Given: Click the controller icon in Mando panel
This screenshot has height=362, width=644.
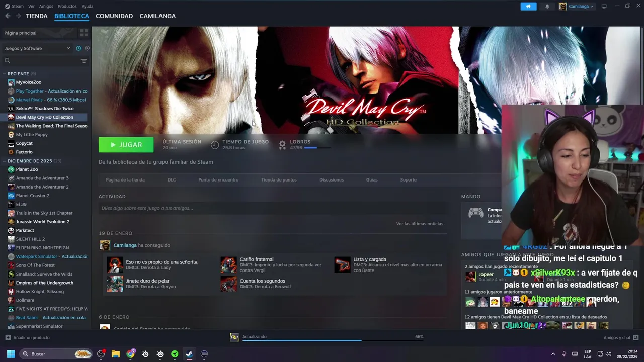Looking at the screenshot, I should [476, 213].
